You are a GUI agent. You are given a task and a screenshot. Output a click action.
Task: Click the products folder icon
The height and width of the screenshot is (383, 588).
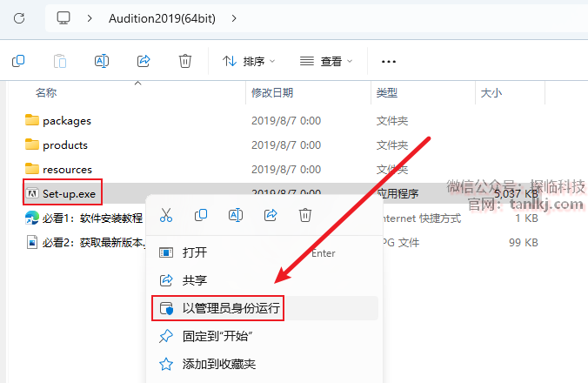tap(32, 144)
